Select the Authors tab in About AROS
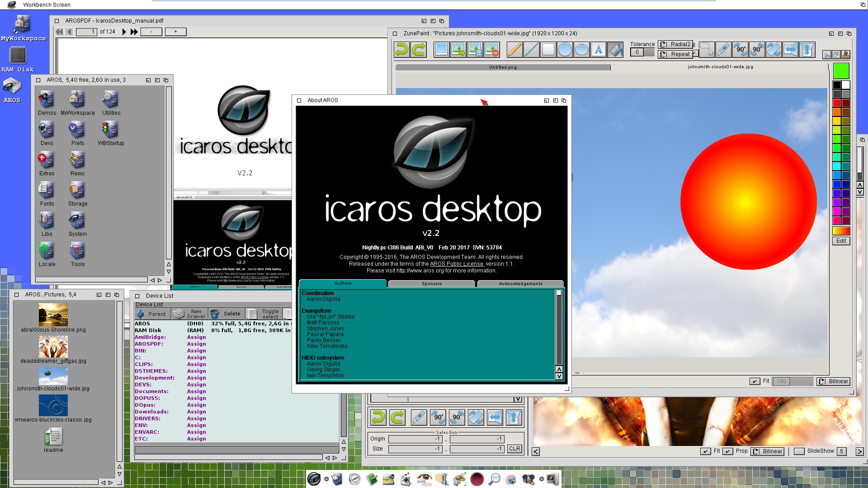Viewport: 868px width, 488px height. [343, 283]
